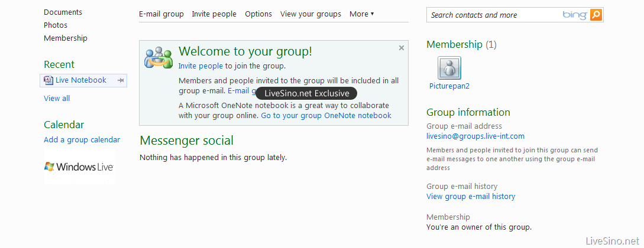Screen dimensions: 644x248
Task: Click 'Nothing has happened in this group lately.'
Action: click(x=213, y=158)
